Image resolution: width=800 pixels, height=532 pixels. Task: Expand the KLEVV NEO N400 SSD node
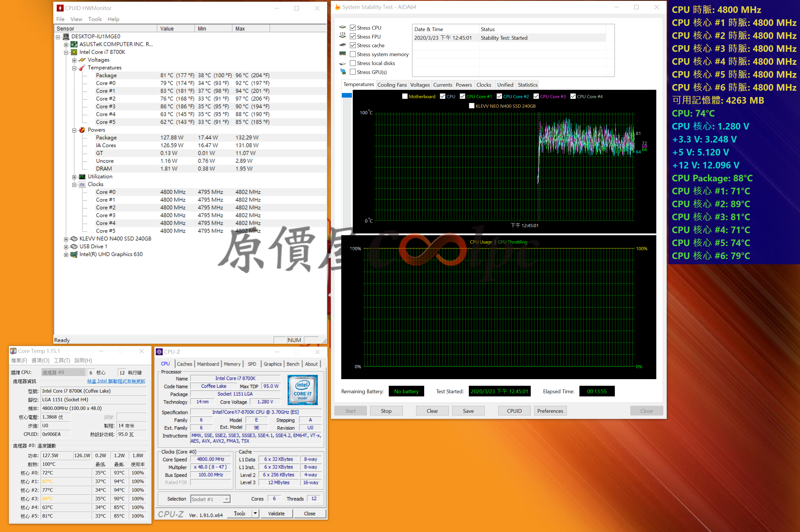pyautogui.click(x=66, y=239)
